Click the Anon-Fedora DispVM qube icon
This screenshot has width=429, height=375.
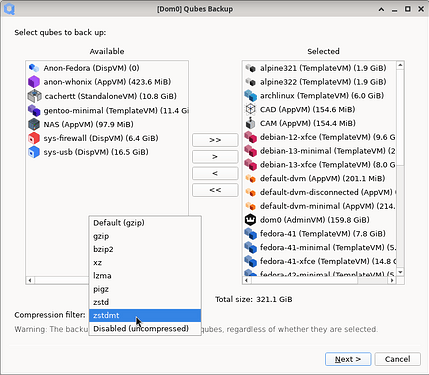[x=34, y=68]
